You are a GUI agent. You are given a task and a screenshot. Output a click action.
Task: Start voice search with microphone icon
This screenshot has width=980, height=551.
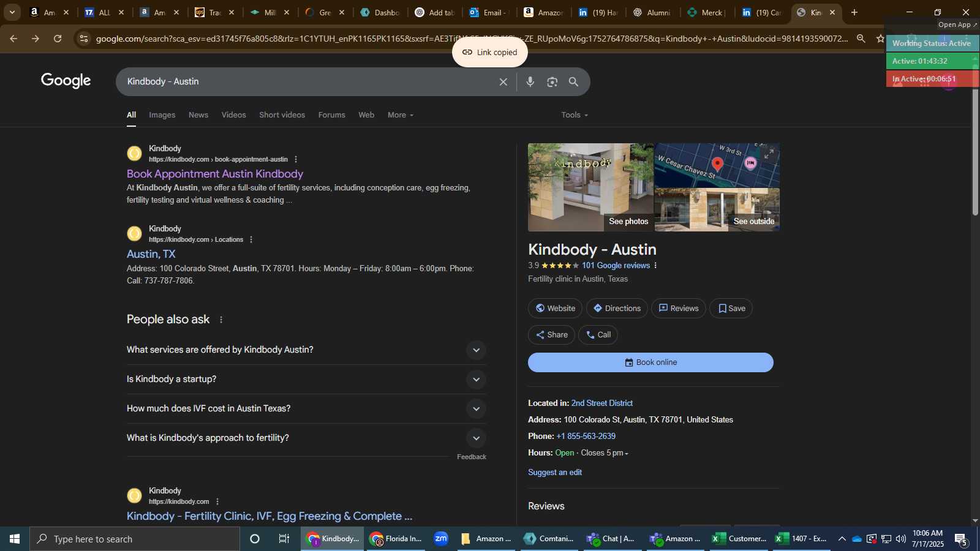pos(530,82)
